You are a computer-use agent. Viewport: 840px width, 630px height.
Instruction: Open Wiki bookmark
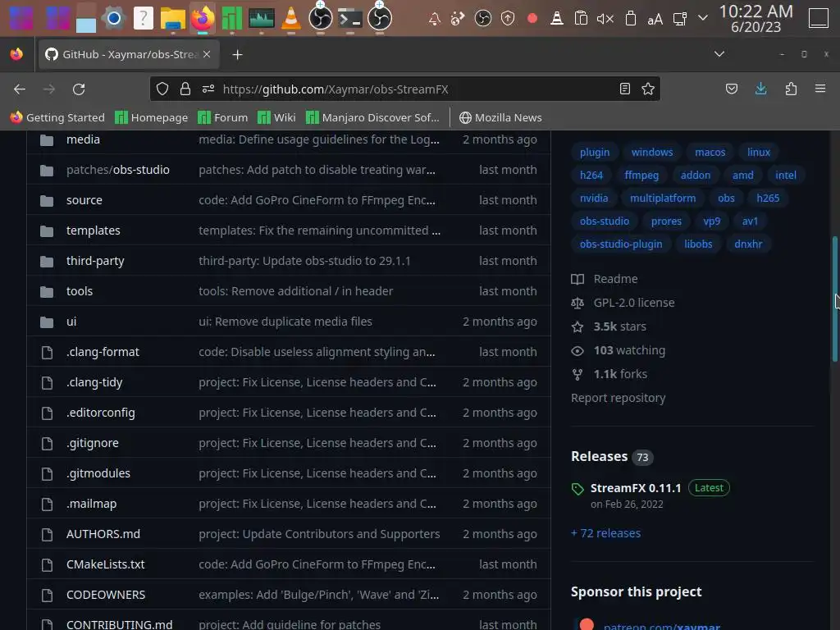pyautogui.click(x=276, y=117)
